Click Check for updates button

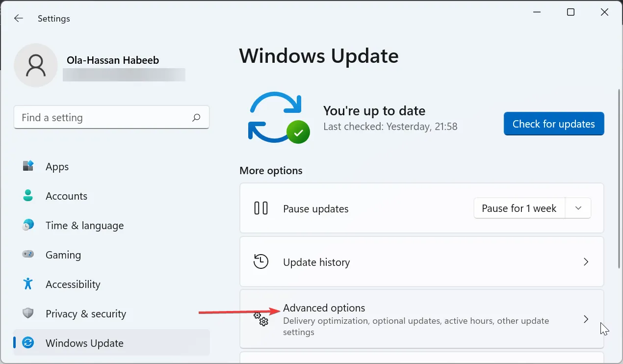(554, 124)
